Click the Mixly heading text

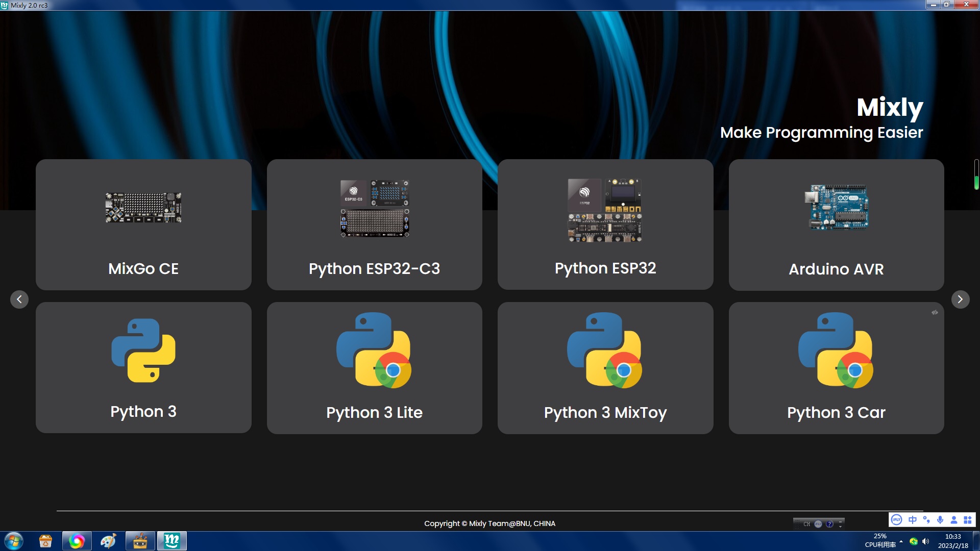[x=890, y=108]
